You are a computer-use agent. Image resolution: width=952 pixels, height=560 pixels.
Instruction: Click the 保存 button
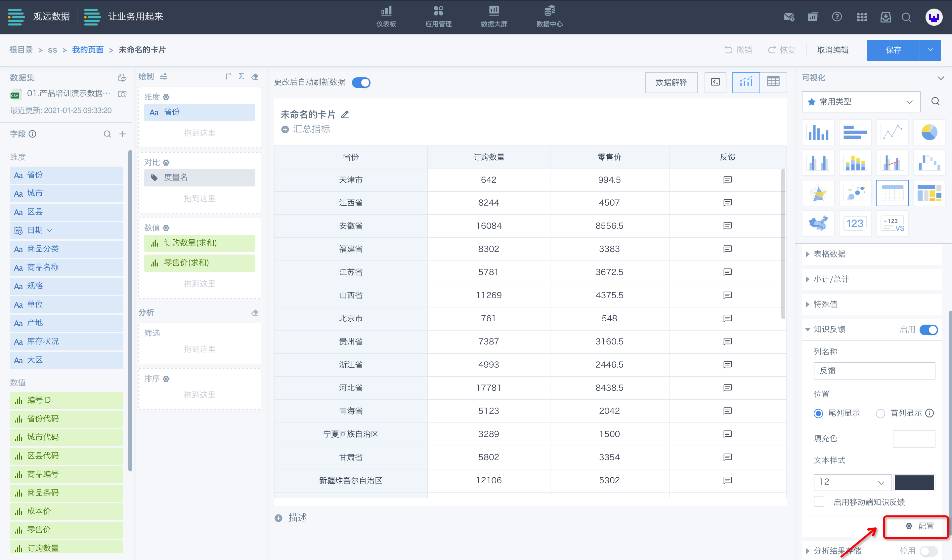(893, 50)
